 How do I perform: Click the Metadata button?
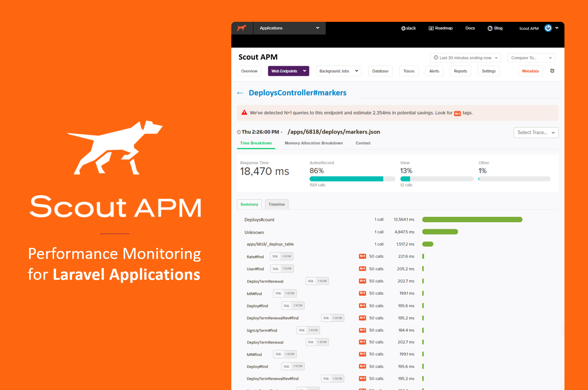[x=530, y=71]
